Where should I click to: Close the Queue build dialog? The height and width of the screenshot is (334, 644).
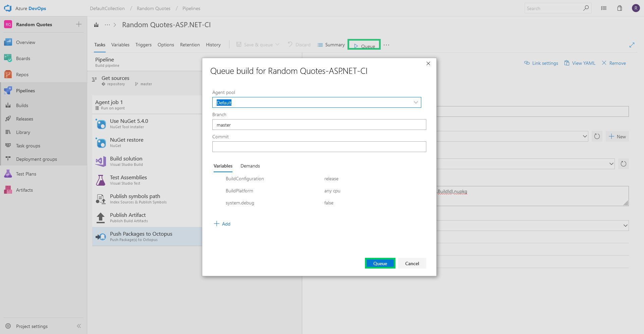[428, 63]
